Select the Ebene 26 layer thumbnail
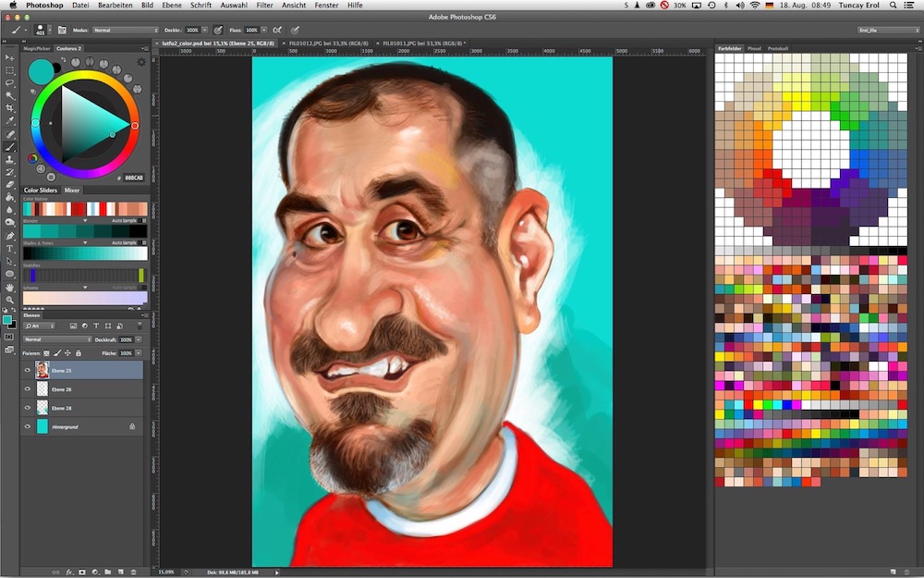Screen dimensions: 924x578 coord(42,389)
